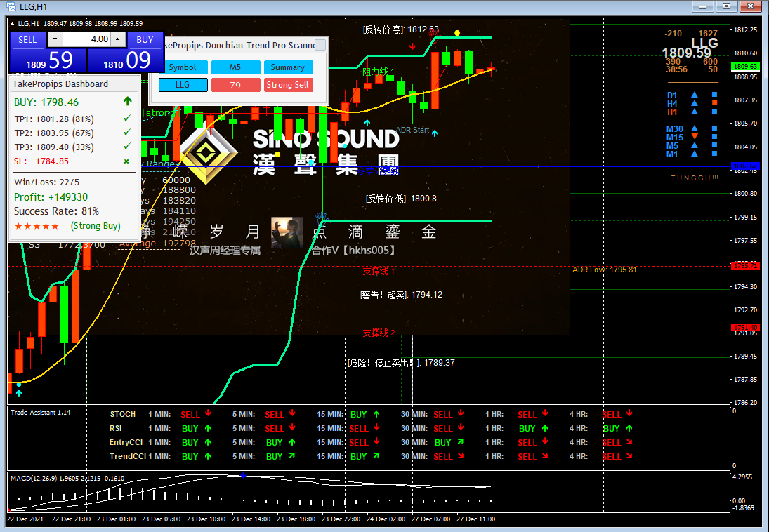The image size is (769, 532).
Task: Click the red down arrow above candles
Action: click(412, 46)
